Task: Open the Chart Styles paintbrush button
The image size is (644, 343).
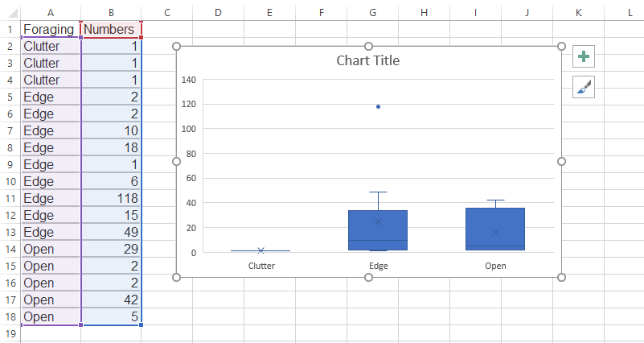Action: (584, 86)
